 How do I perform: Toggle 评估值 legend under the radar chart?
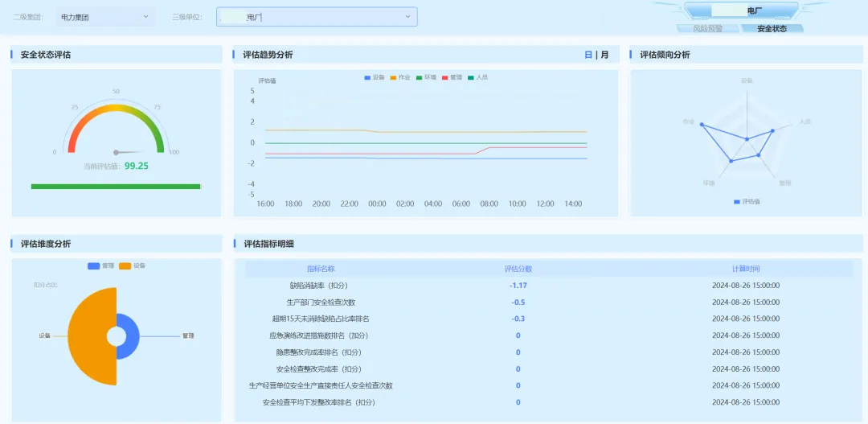point(747,201)
